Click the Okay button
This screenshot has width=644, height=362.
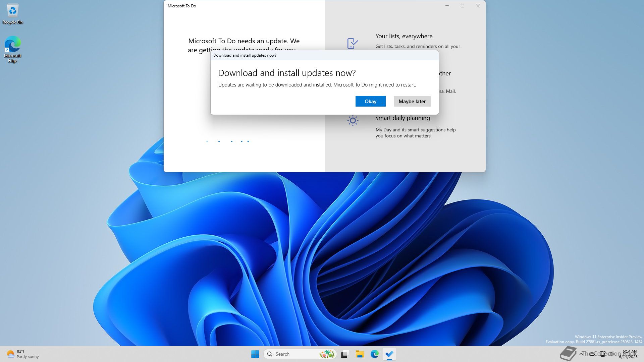pyautogui.click(x=370, y=101)
